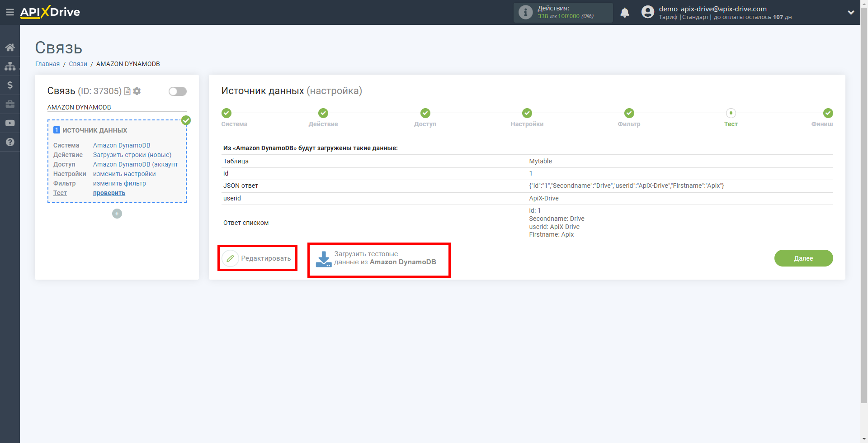The image size is (868, 443).
Task: Open Amazon DynamoDB system link
Action: [x=122, y=145]
